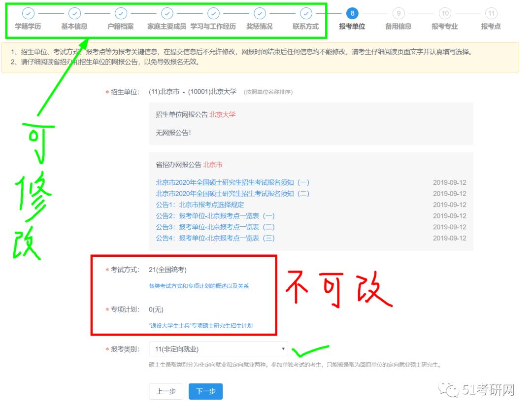Select the 备用信息 step label

click(x=399, y=27)
